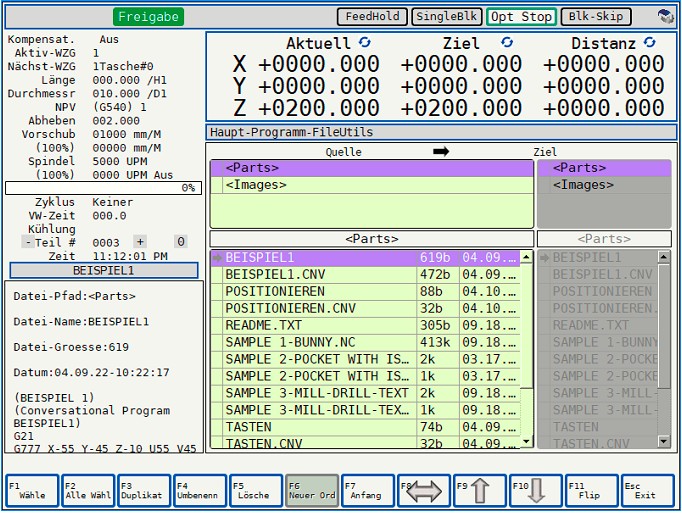Viewport: 682px width, 513px height.
Task: Click F10 down arrow key
Action: (x=536, y=491)
